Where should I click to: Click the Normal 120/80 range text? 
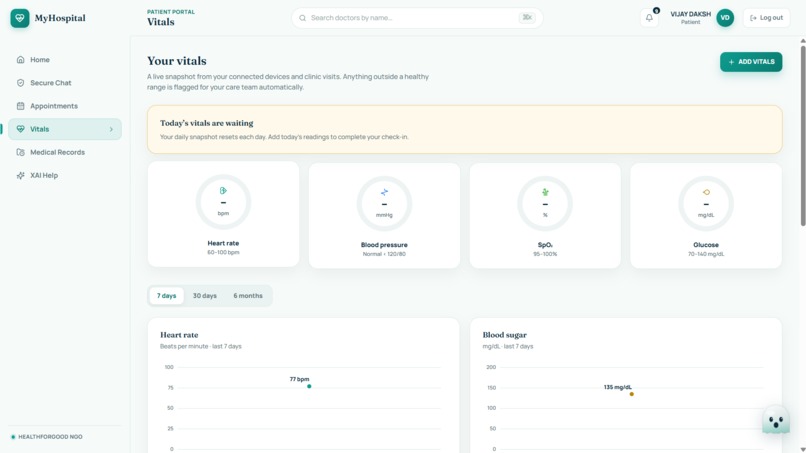coord(384,254)
